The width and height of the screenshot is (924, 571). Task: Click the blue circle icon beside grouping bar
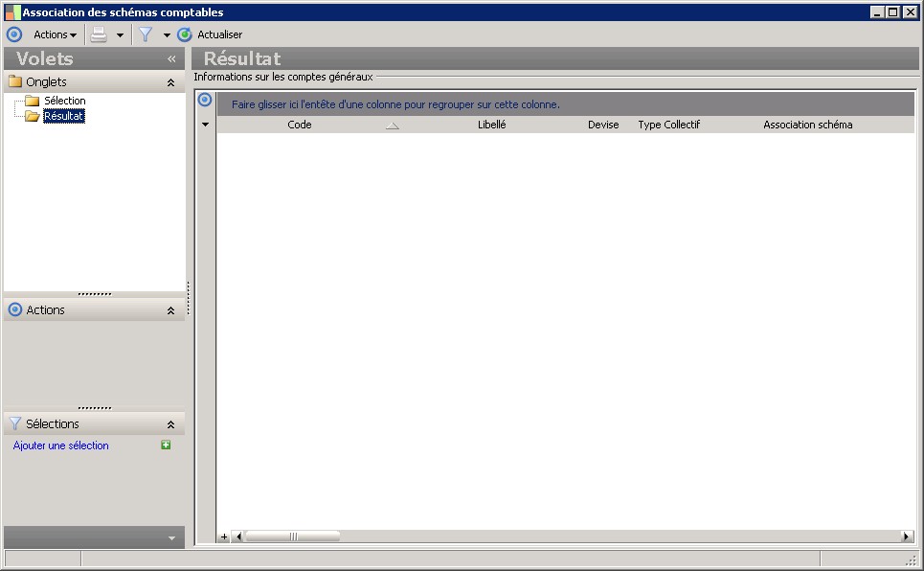tap(205, 100)
